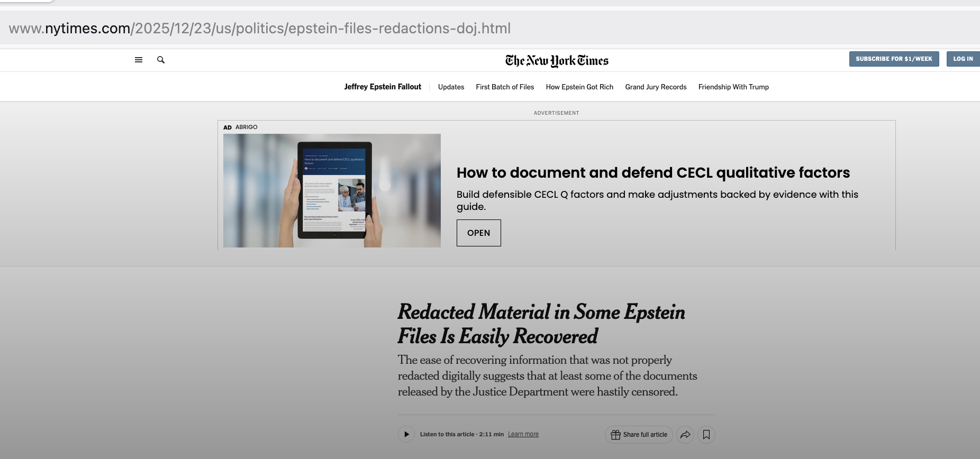This screenshot has height=459, width=980.
Task: Click the article summary paragraph
Action: 548,376
